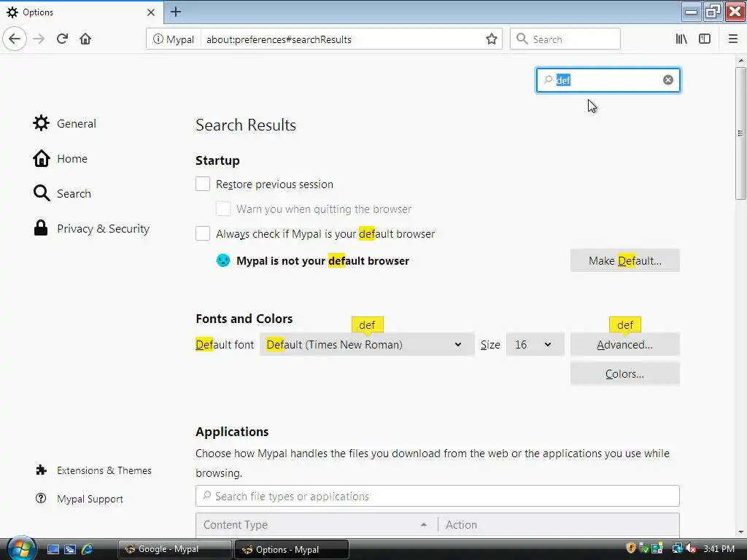
Task: Check Always check if Mypal is default browser
Action: [x=203, y=233]
